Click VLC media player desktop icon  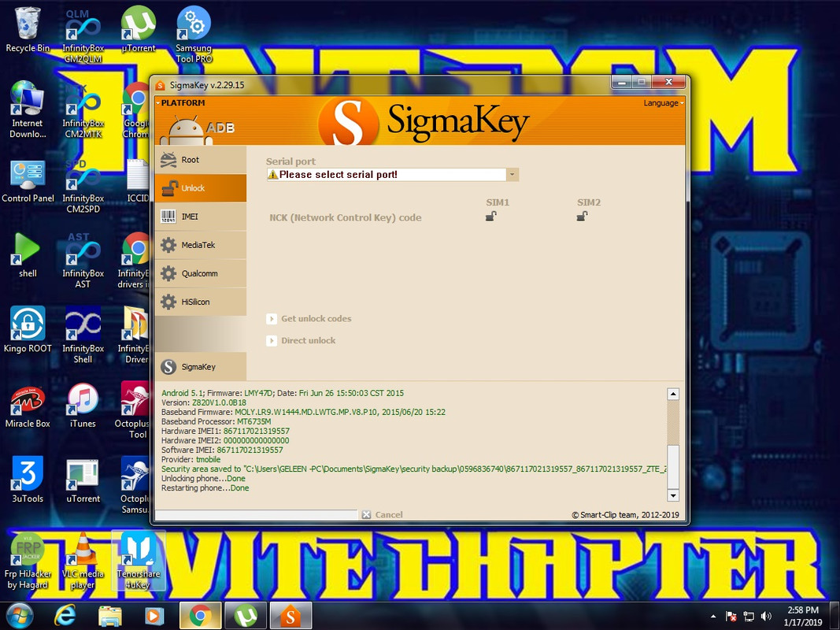point(83,561)
